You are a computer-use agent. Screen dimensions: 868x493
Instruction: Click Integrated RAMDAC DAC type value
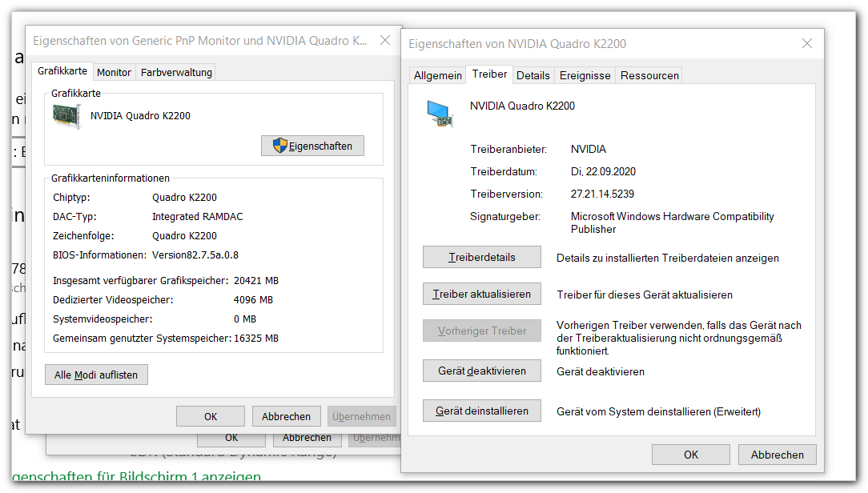click(198, 217)
